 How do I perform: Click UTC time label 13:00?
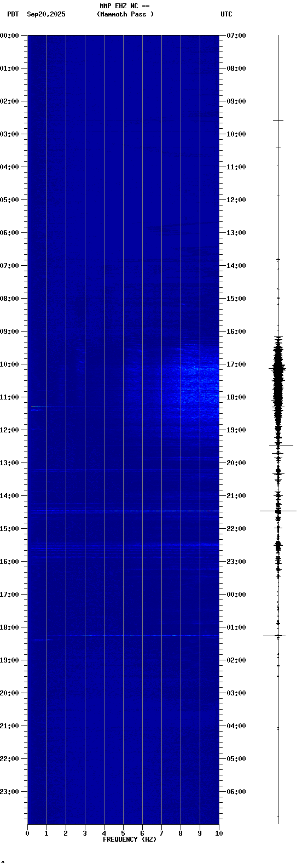pyautogui.click(x=236, y=233)
